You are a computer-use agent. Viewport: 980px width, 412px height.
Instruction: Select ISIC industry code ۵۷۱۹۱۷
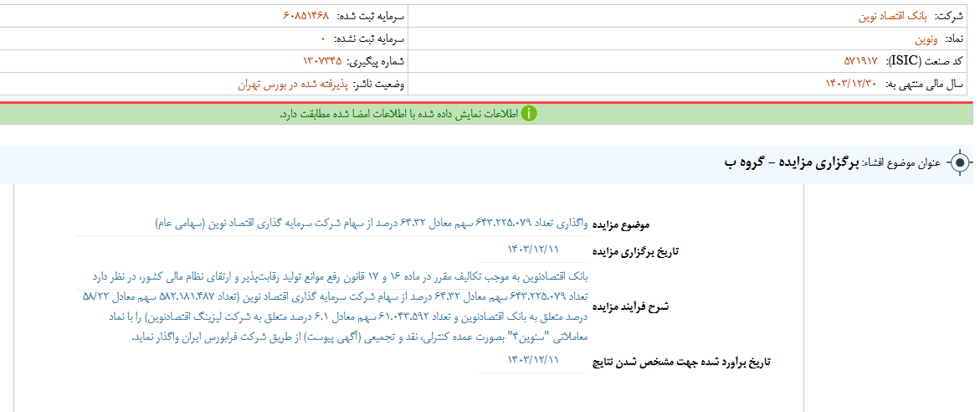tap(860, 60)
